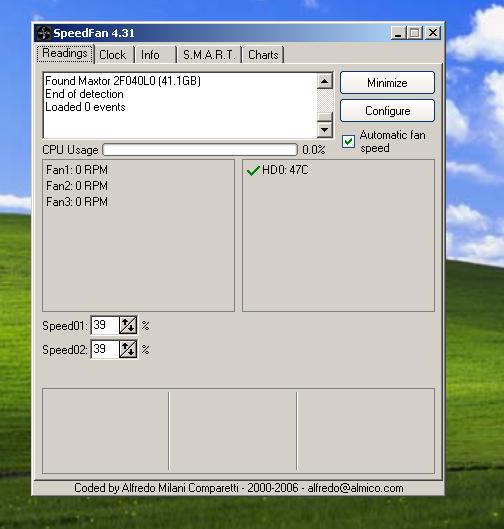Open the Configure dialog
This screenshot has width=504, height=529.
click(387, 111)
